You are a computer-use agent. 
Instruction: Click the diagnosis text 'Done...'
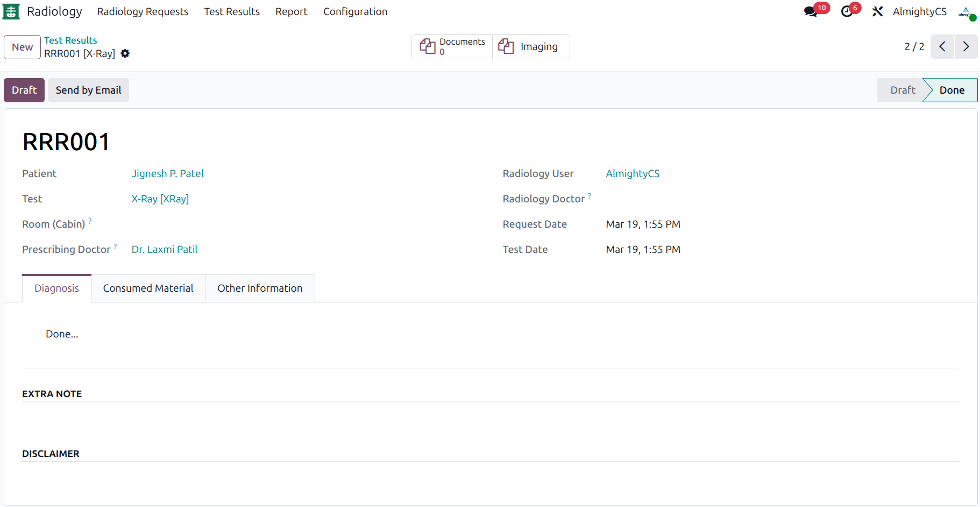(62, 334)
